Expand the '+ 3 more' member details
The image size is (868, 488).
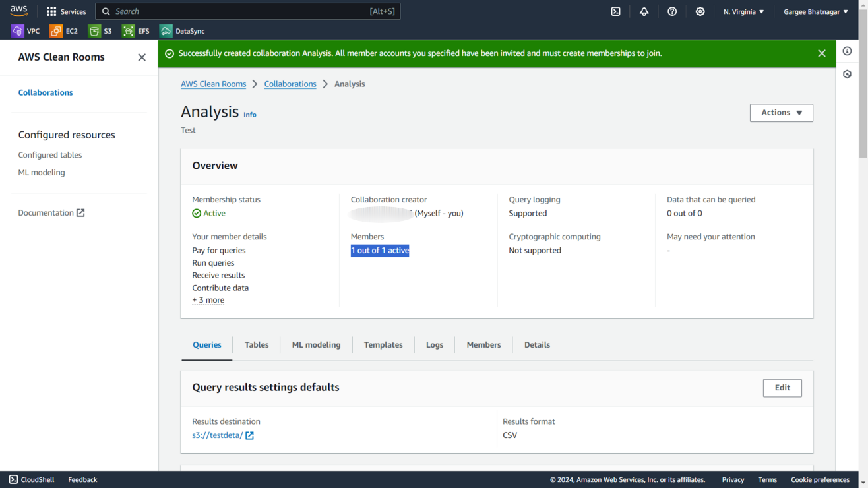coord(208,300)
